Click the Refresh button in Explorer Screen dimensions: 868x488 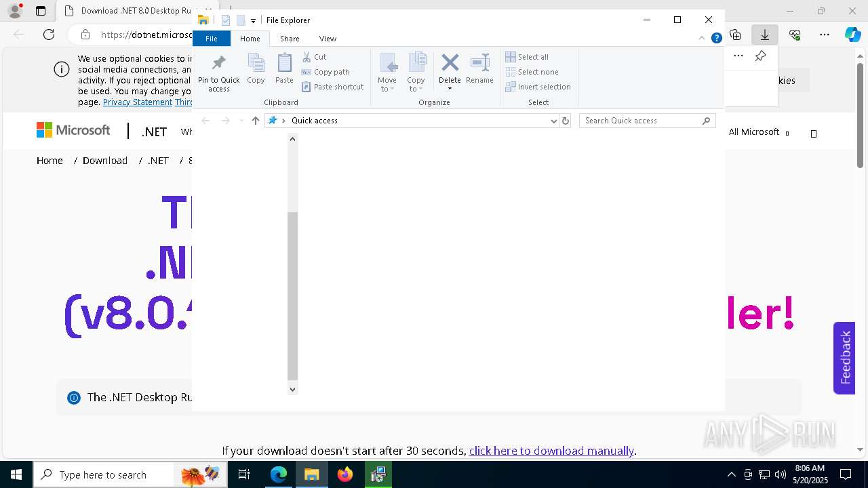(x=565, y=121)
